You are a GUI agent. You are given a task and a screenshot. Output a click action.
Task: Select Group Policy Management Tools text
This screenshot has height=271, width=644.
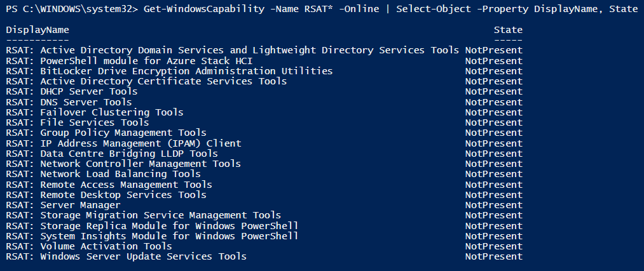[123, 133]
